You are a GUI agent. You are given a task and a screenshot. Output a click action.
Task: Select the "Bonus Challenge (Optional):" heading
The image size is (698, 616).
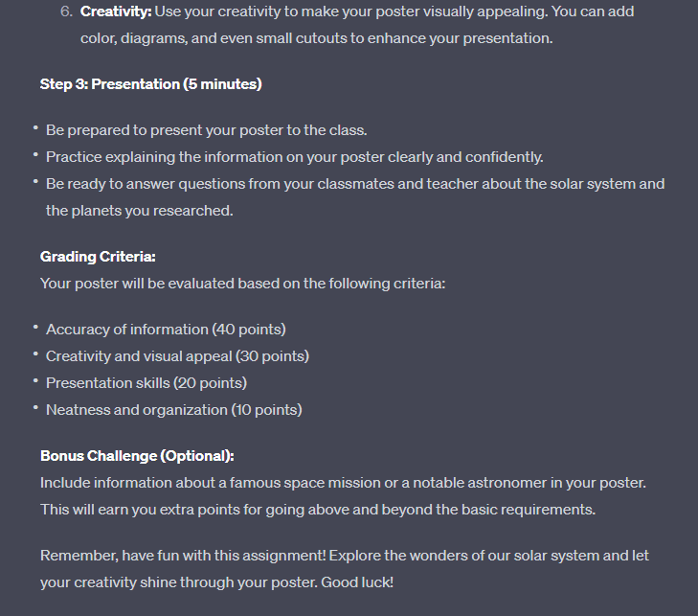pyautogui.click(x=137, y=456)
